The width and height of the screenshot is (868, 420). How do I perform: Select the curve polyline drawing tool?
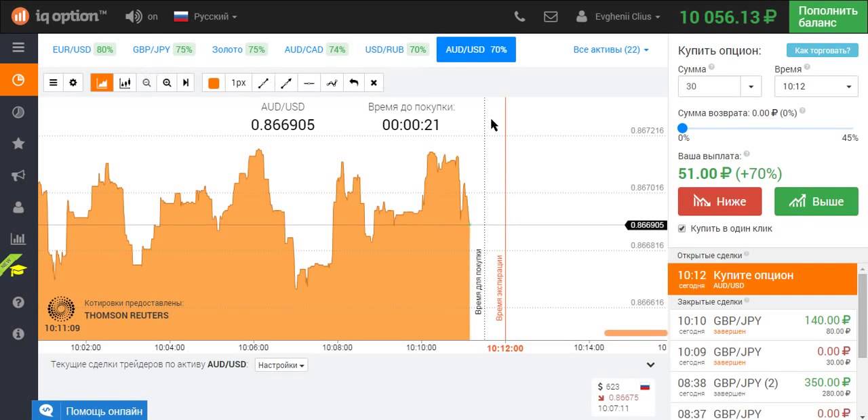point(332,83)
